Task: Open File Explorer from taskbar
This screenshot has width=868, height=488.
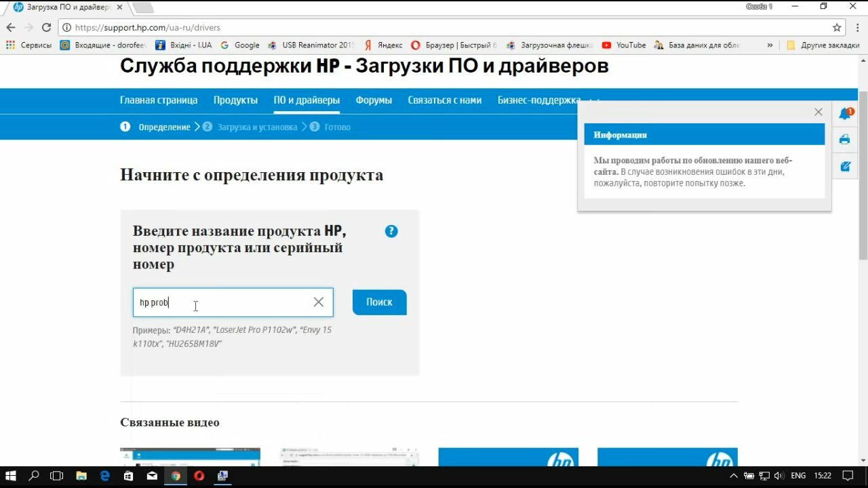Action: (81, 476)
